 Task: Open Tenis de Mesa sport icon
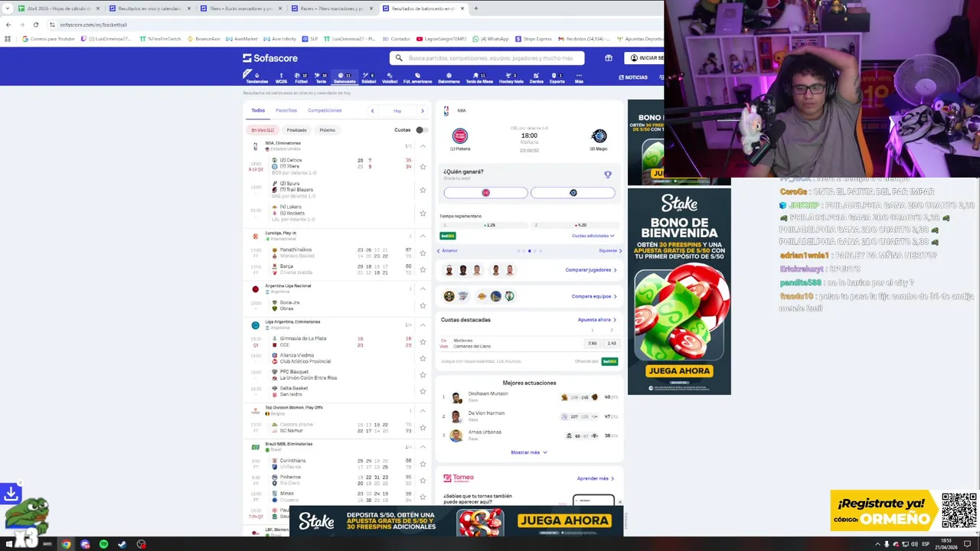pyautogui.click(x=479, y=78)
